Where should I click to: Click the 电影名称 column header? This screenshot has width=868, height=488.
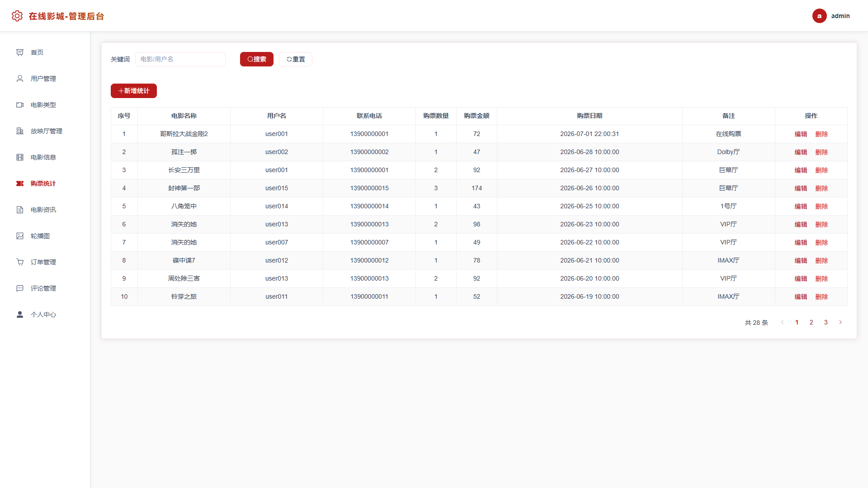[x=184, y=116]
